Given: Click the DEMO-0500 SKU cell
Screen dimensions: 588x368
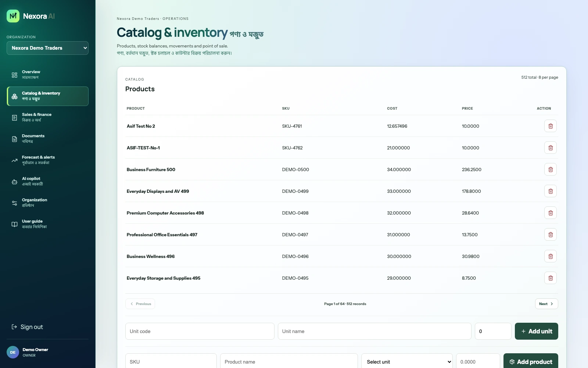Looking at the screenshot, I should click(x=295, y=169).
